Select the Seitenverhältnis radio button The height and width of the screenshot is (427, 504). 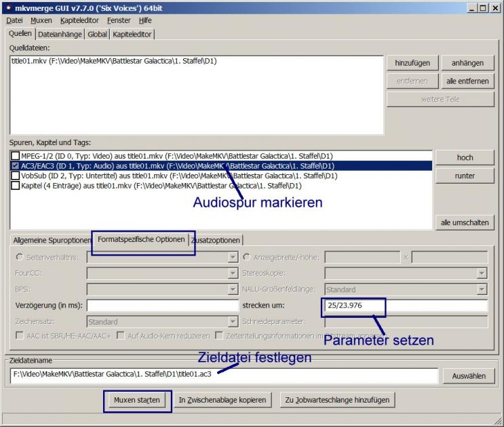(20, 257)
